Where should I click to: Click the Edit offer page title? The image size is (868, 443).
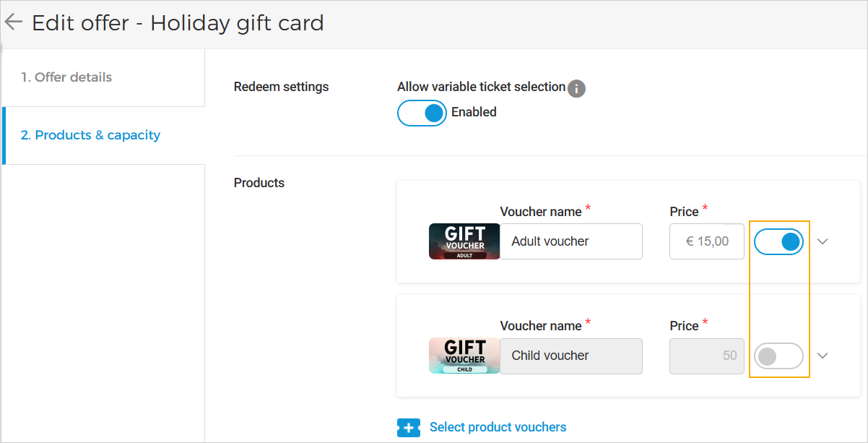click(178, 23)
